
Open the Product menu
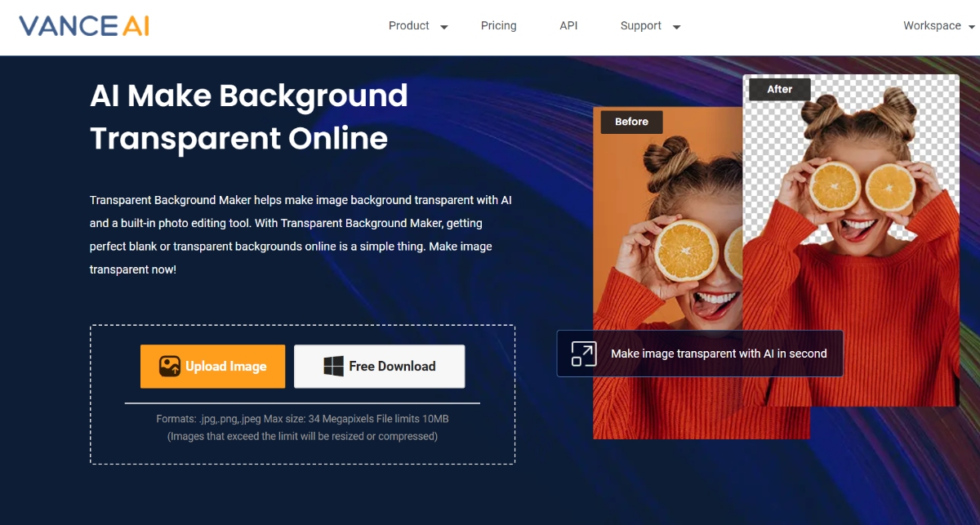pos(409,25)
